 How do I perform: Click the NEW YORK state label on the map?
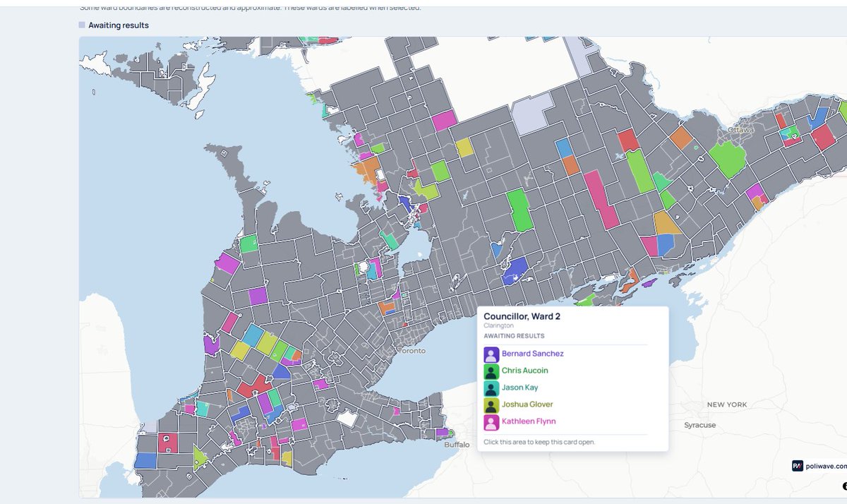point(727,404)
